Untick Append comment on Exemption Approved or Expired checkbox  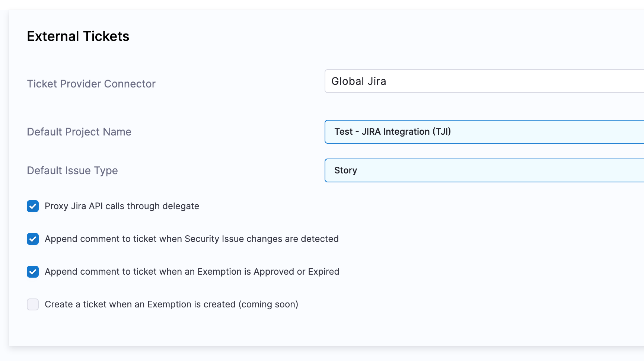33,272
